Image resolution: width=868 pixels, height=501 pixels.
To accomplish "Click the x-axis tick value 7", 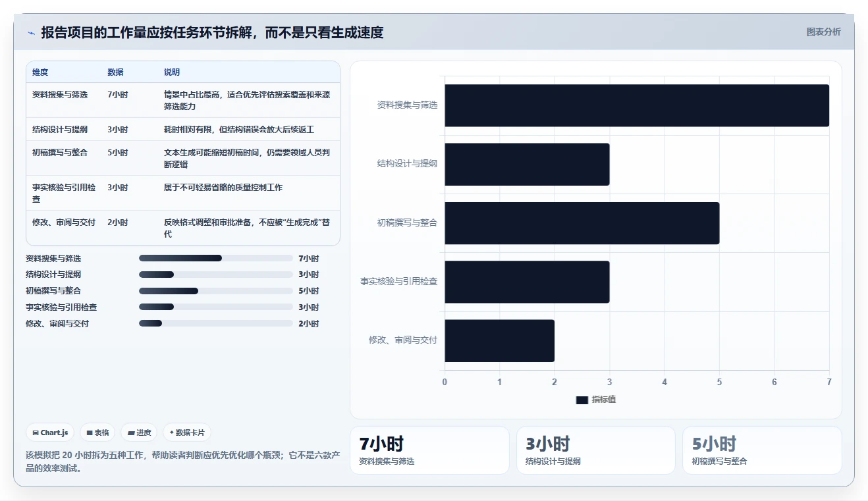I will [x=829, y=382].
